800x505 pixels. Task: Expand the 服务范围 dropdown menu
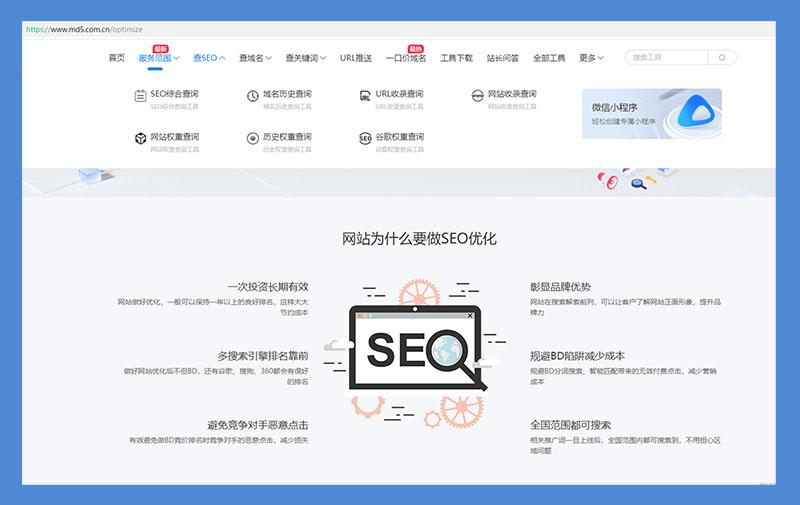click(158, 58)
